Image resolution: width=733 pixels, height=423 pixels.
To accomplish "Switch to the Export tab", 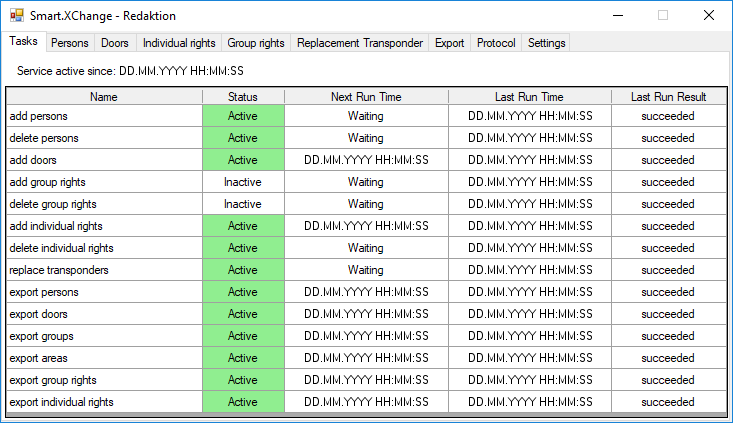I will click(450, 43).
